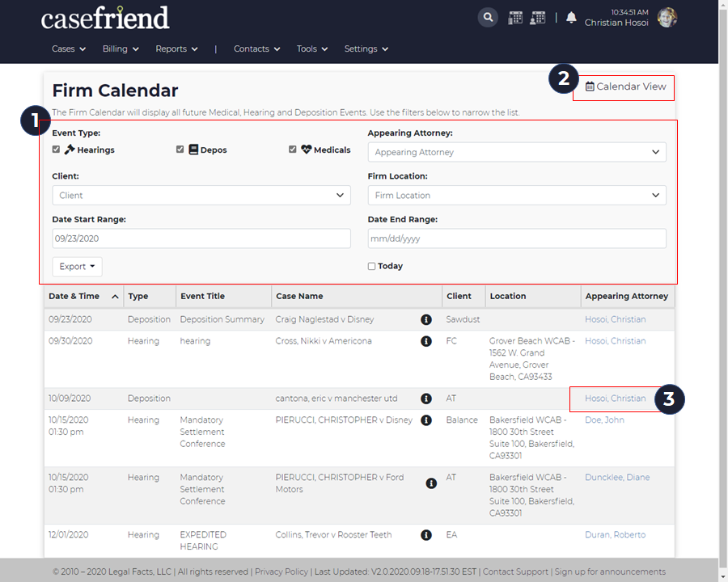Uncheck the Medicals event type checkbox
This screenshot has width=728, height=582.
pos(293,150)
